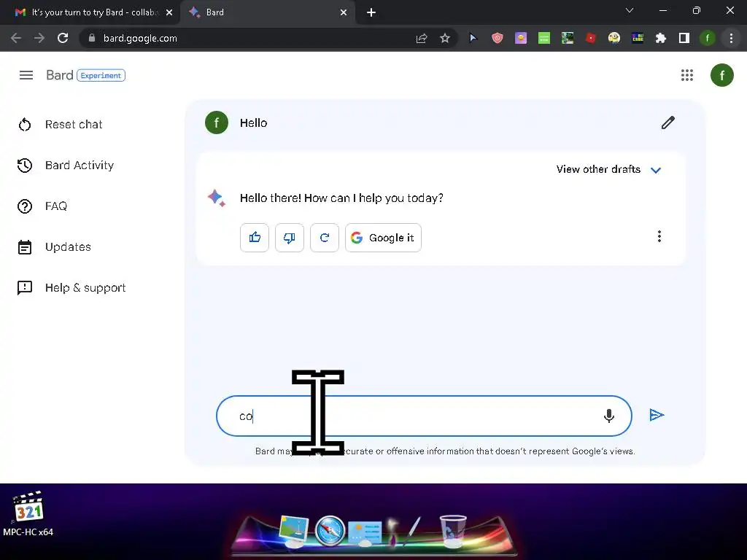This screenshot has height=560, width=747.
Task: Go back in browser history
Action: tap(16, 38)
